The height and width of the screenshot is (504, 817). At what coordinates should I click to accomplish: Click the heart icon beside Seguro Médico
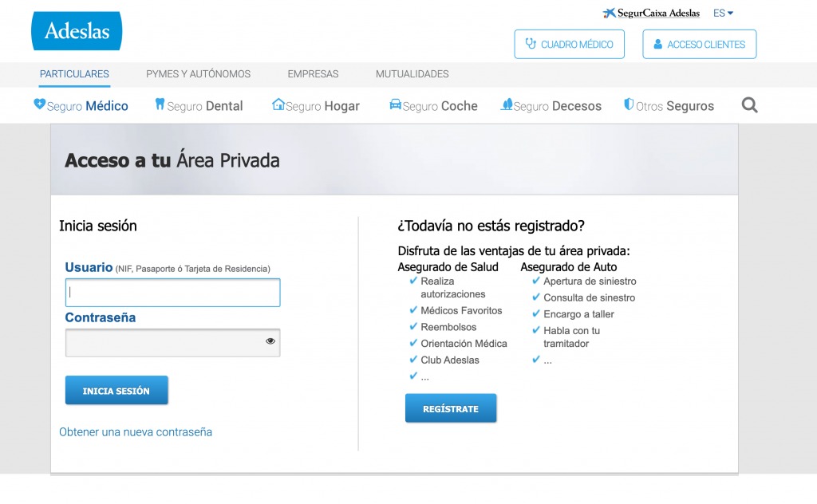tap(40, 104)
